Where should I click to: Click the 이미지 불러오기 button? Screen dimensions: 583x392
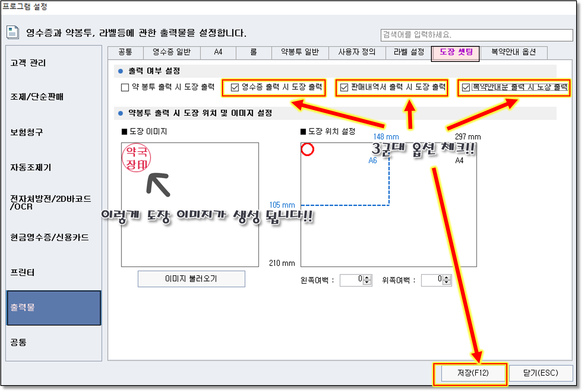point(191,279)
